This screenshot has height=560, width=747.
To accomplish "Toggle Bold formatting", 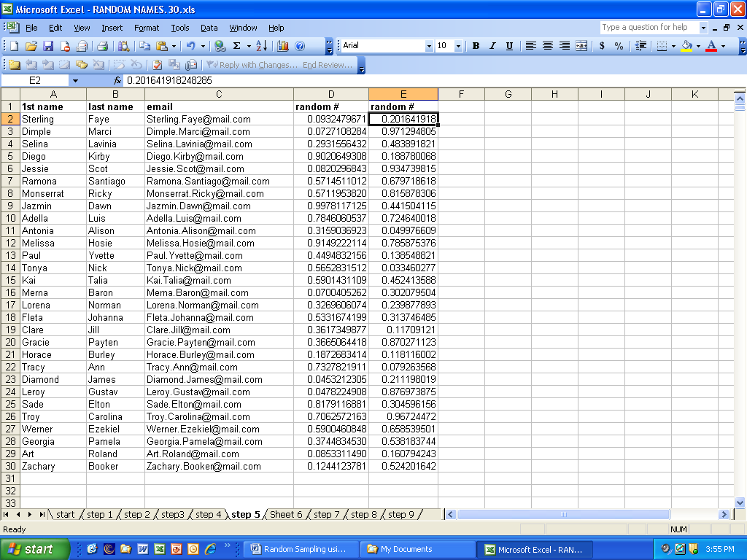I will pyautogui.click(x=476, y=46).
